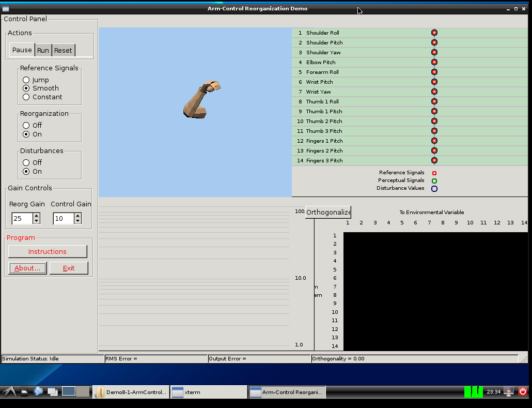Click inside the Control Gain value field
532x408 pixels.
coord(63,219)
